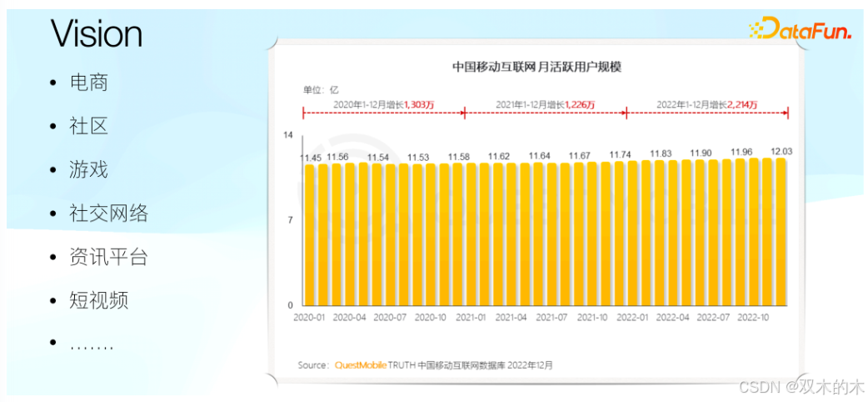Viewport: 868px width, 402px height.
Task: Select the 电商 bullet text
Action: [88, 83]
